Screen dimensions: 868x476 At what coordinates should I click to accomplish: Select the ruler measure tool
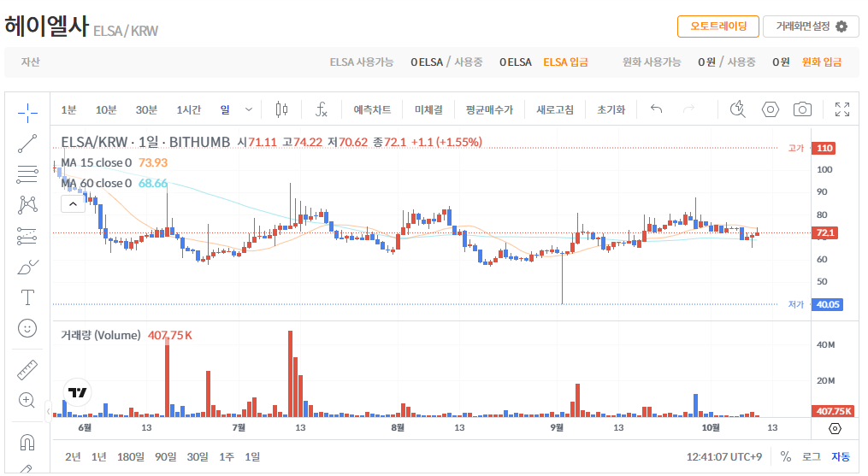[x=27, y=370]
